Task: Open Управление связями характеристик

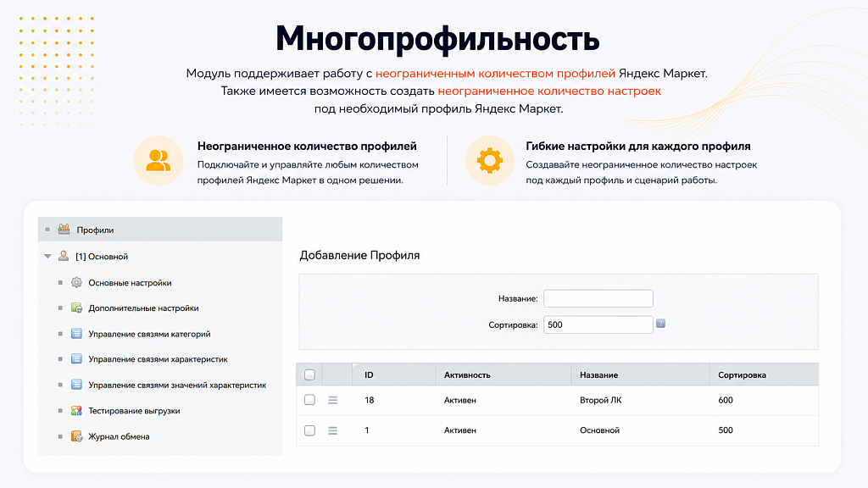Action: pos(159,359)
